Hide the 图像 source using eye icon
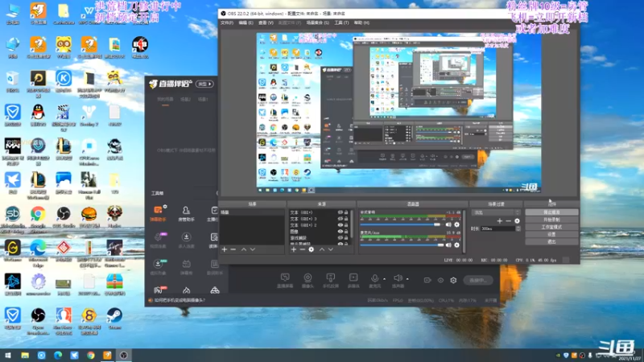This screenshot has width=644, height=362. pos(340,232)
